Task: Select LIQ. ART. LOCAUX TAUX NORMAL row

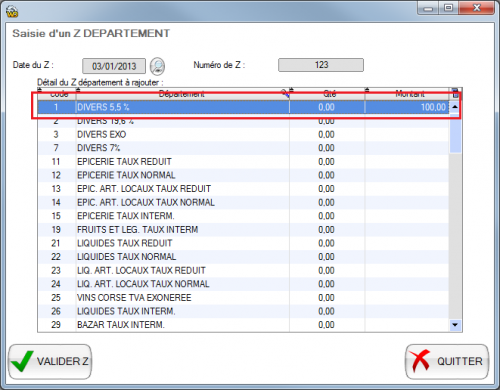Action: pyautogui.click(x=243, y=284)
